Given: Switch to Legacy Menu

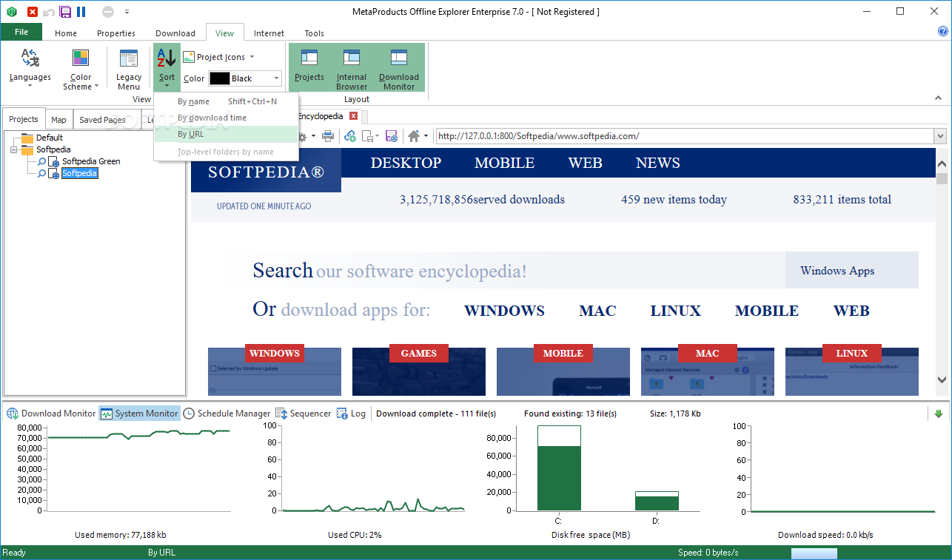Looking at the screenshot, I should [x=129, y=69].
